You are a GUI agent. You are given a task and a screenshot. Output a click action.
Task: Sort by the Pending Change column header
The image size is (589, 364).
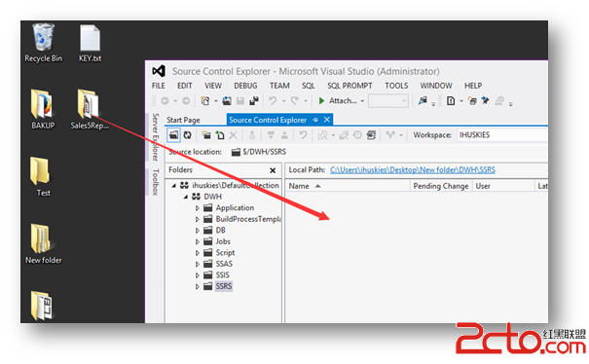point(441,186)
